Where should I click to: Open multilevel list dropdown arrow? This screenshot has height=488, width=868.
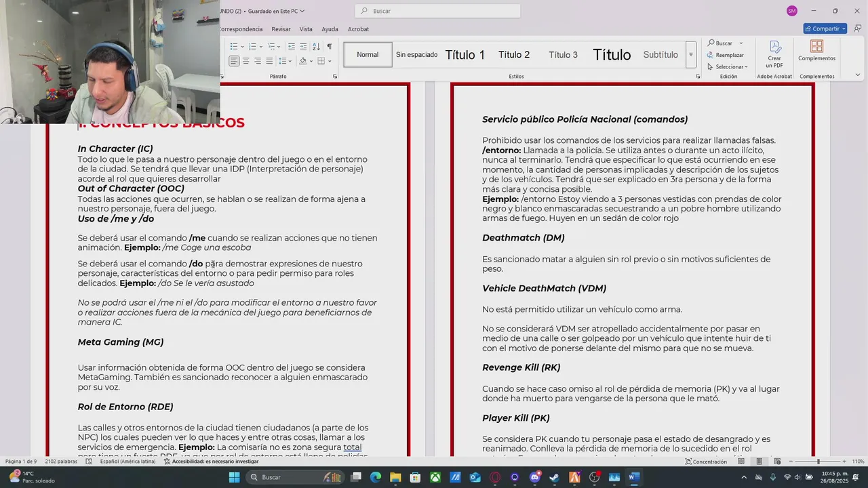pyautogui.click(x=279, y=46)
